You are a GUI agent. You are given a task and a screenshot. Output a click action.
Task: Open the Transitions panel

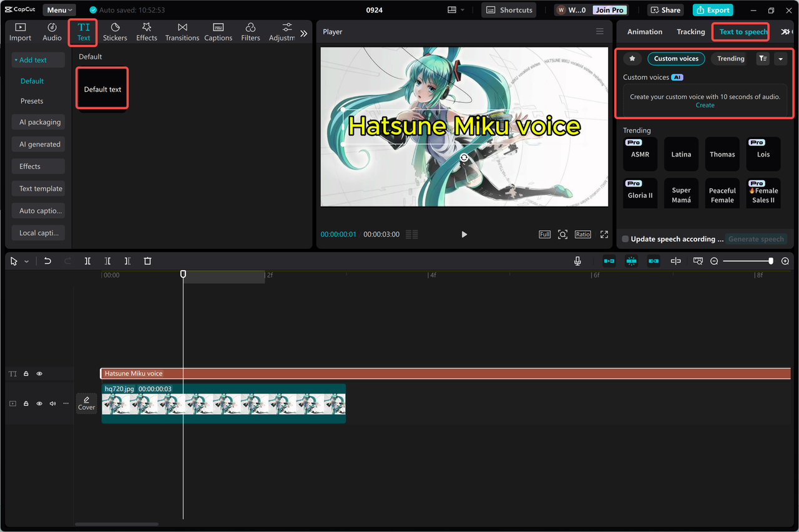[182, 32]
